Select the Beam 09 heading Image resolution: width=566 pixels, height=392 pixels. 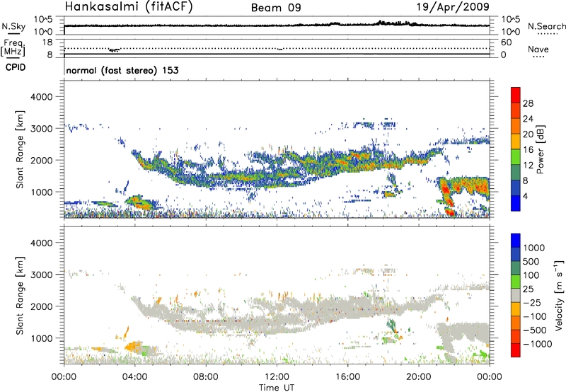pyautogui.click(x=276, y=8)
